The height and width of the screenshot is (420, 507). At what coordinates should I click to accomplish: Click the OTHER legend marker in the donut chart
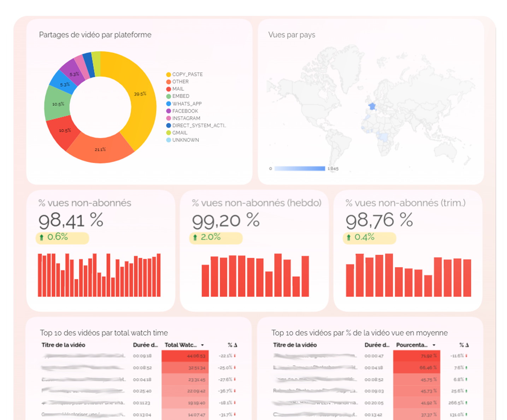(169, 82)
